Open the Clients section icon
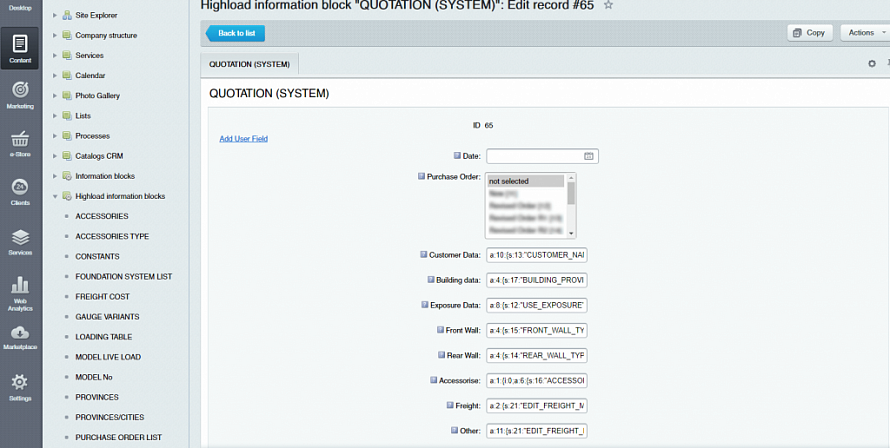890x448 pixels. tap(20, 190)
